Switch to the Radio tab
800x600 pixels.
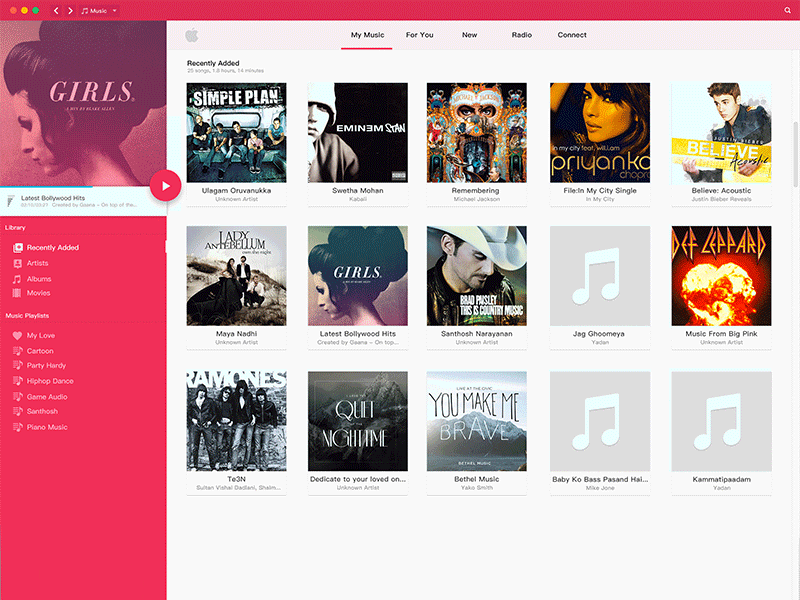[521, 34]
